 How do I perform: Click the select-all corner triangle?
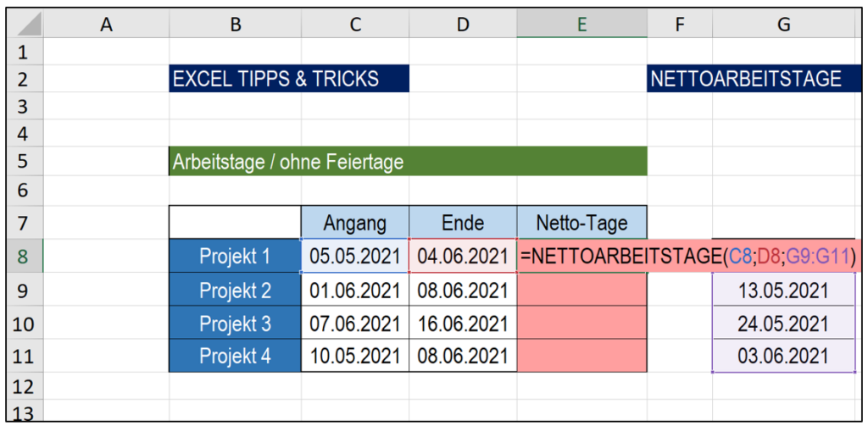click(25, 27)
